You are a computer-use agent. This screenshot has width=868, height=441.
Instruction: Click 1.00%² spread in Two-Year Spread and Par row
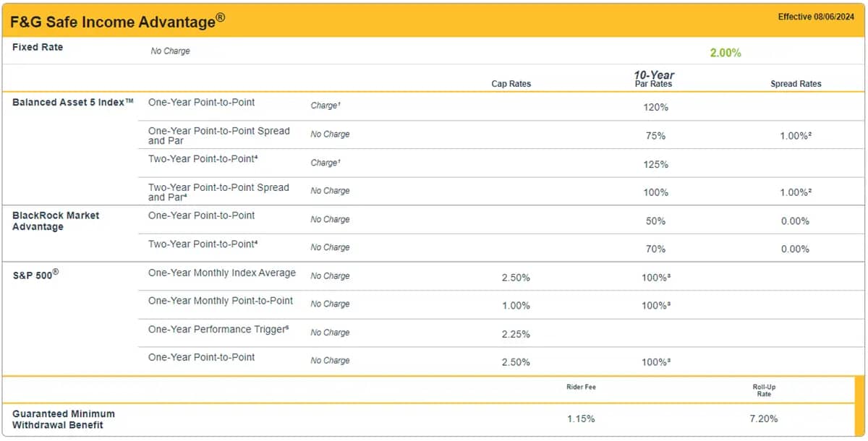click(x=796, y=192)
